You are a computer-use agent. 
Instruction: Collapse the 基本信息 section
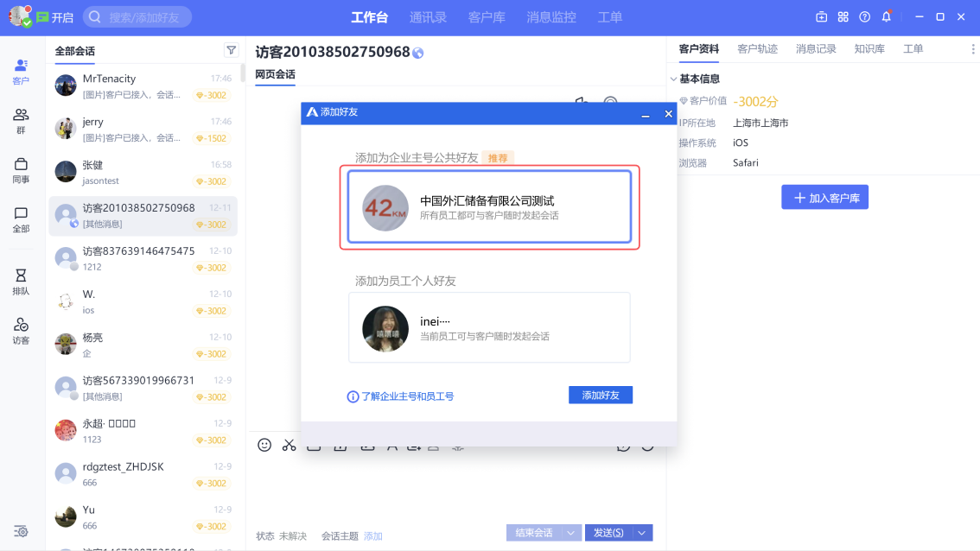[673, 79]
